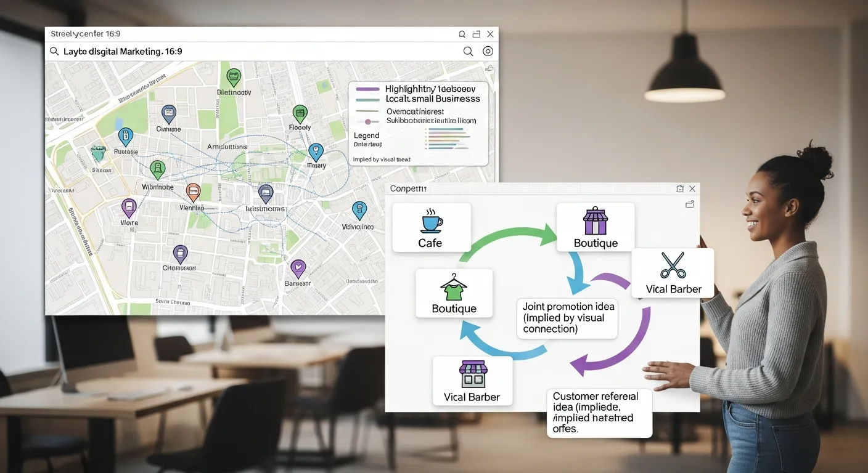Viewport: 868px width, 473px height.
Task: Select the blue Vilviionco map pin
Action: 359,210
